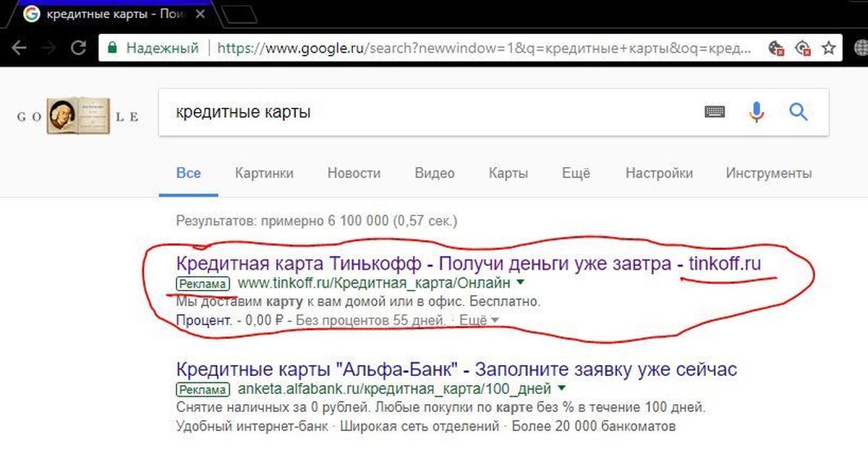
Task: Bookmark the page with star icon
Action: [829, 48]
